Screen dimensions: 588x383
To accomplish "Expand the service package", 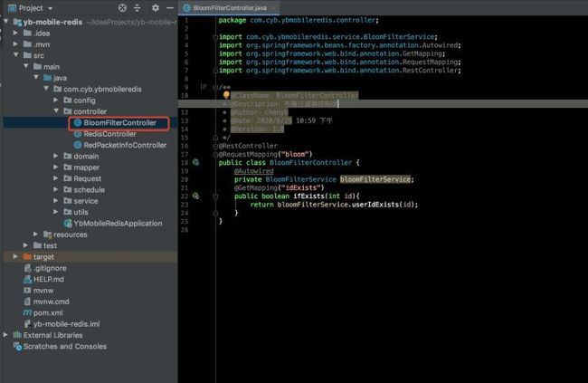I will [x=56, y=200].
